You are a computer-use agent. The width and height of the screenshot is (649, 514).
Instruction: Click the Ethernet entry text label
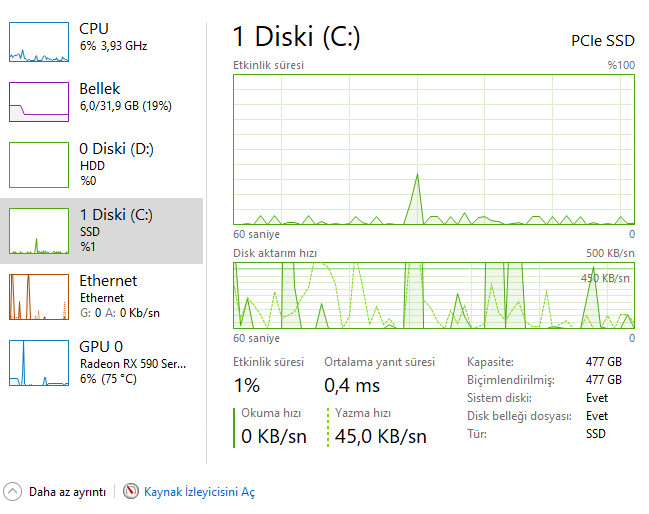pyautogui.click(x=108, y=281)
